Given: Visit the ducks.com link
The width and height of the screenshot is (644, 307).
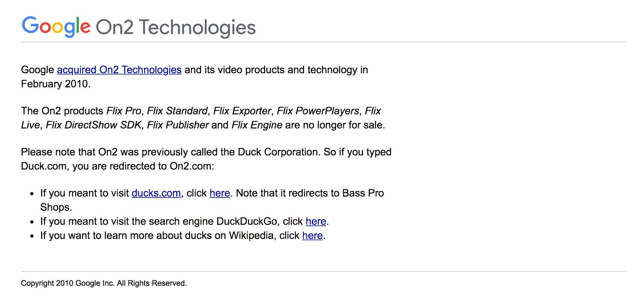Looking at the screenshot, I should 156,193.
